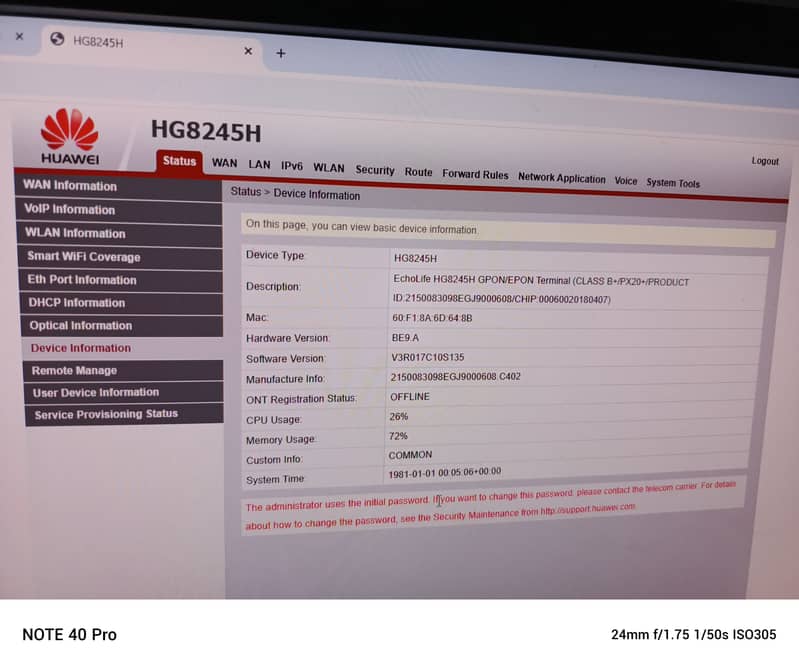
Task: Close the previous tab on far left
Action: pyautogui.click(x=19, y=36)
